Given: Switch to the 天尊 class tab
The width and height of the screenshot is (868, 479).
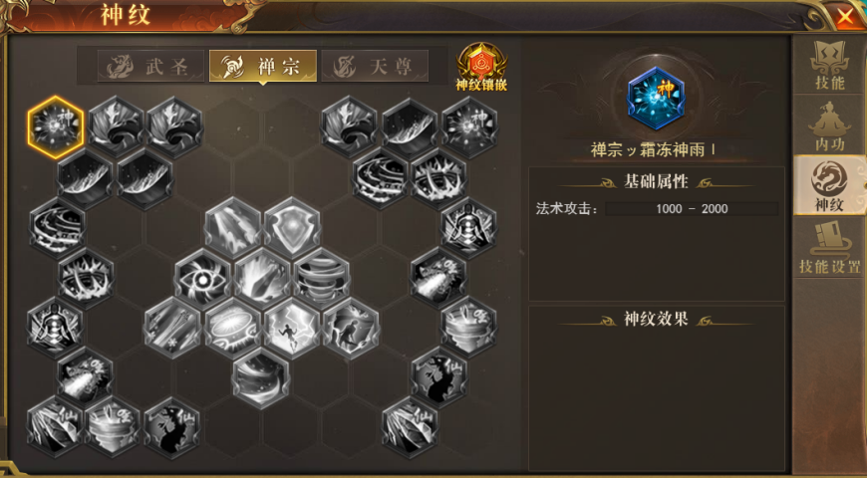Looking at the screenshot, I should (375, 67).
